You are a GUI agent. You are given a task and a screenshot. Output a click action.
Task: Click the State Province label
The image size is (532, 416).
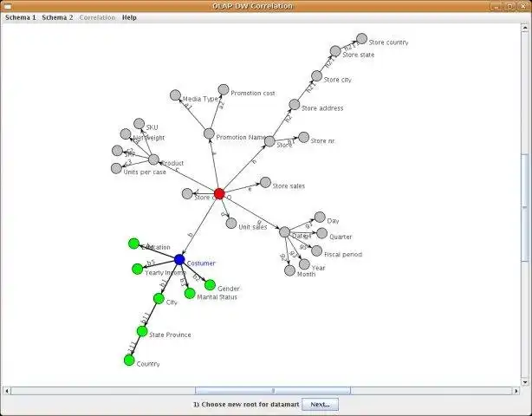(170, 335)
